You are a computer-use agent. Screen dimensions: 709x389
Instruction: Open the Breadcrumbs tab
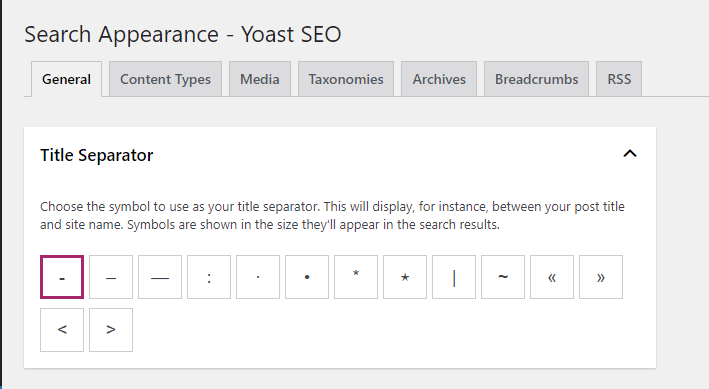click(x=536, y=79)
